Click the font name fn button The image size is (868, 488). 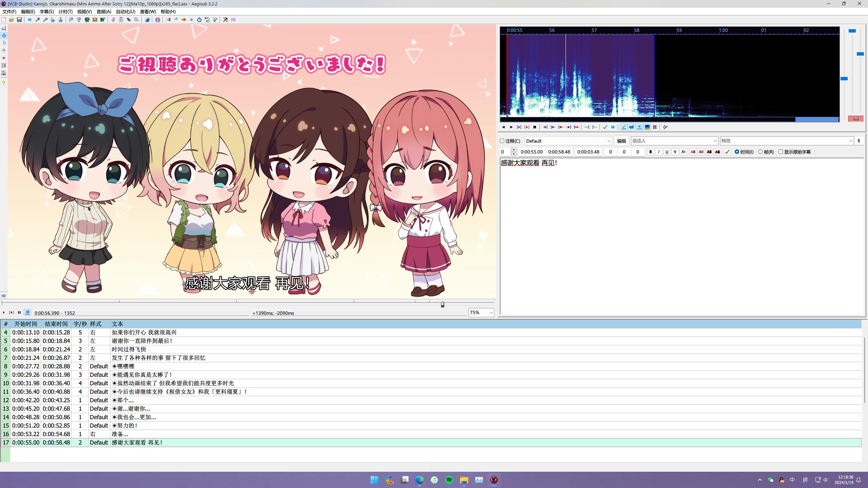pyautogui.click(x=683, y=152)
